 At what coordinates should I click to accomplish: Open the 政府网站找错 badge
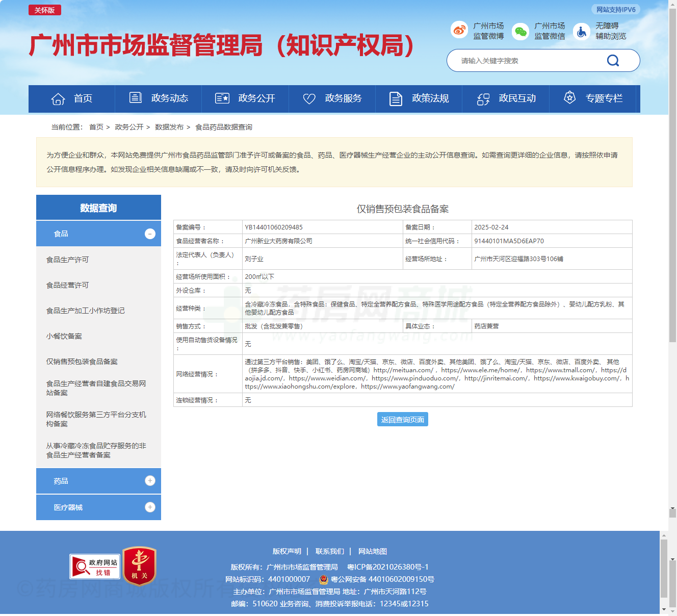pyautogui.click(x=94, y=566)
